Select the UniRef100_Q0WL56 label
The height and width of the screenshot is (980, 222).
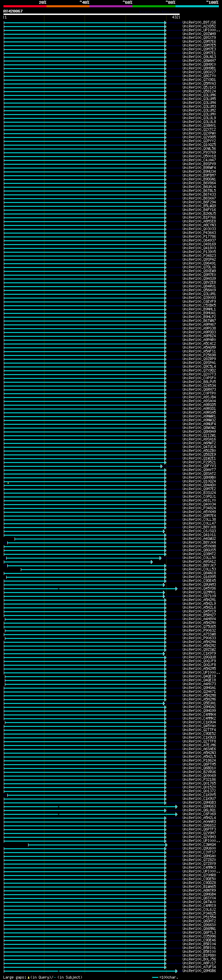pyautogui.click(x=199, y=149)
